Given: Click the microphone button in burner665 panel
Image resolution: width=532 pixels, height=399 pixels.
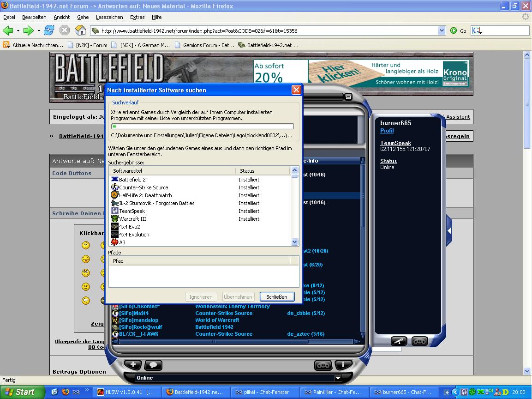Looking at the screenshot, I should point(399,341).
